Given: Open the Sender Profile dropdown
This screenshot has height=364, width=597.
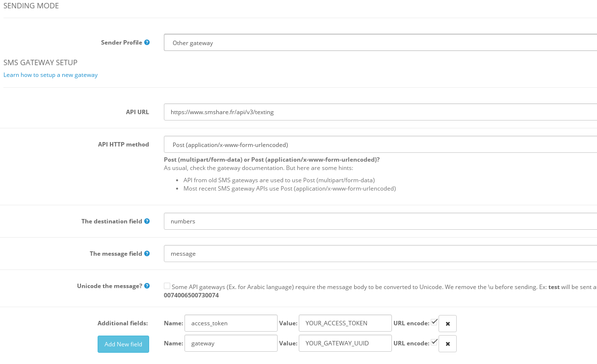Looking at the screenshot, I should click(x=380, y=43).
